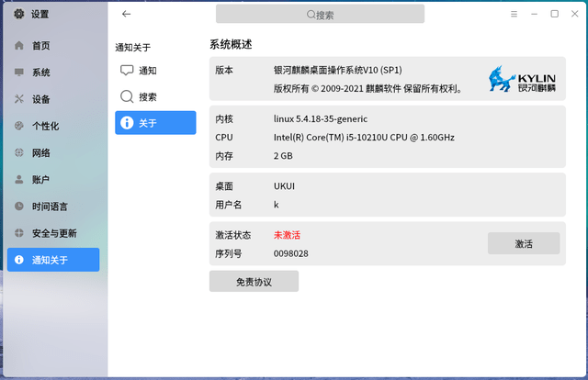
Task: Open the 免责协议 disclaimer button
Action: point(254,282)
